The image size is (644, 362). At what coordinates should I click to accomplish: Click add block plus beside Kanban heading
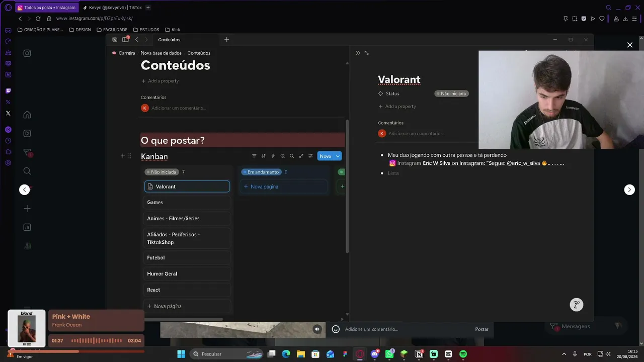point(122,156)
